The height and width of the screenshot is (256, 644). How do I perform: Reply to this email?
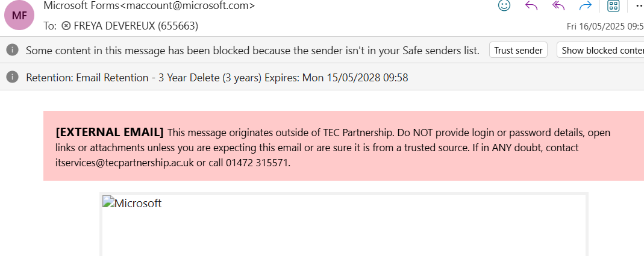[531, 5]
